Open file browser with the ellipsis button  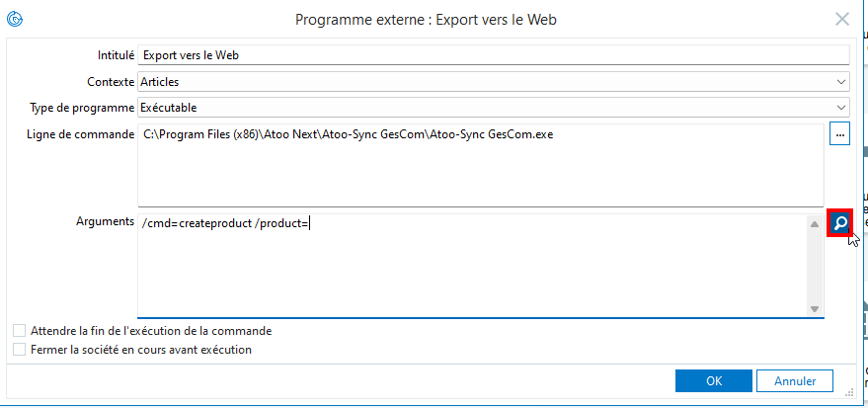pyautogui.click(x=839, y=135)
